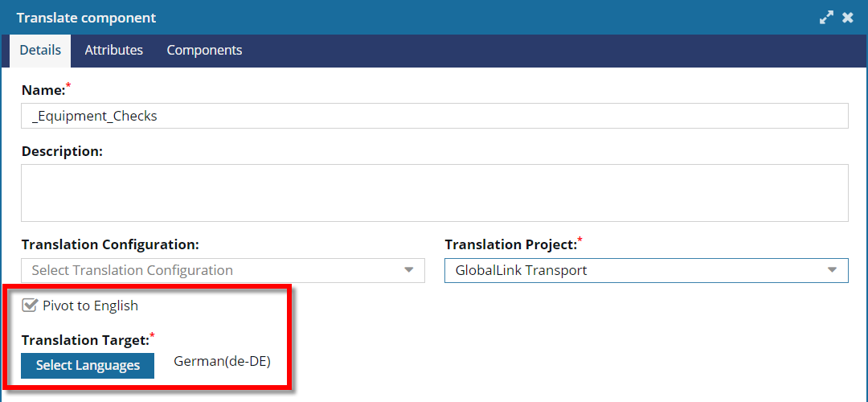Open the Attributes tab
Viewport: 868px width, 402px height.
point(113,51)
